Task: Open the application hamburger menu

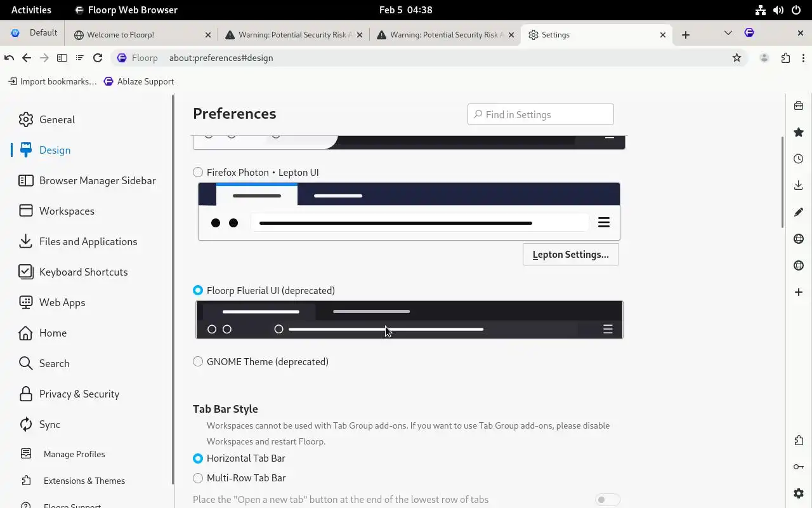Action: [x=804, y=58]
